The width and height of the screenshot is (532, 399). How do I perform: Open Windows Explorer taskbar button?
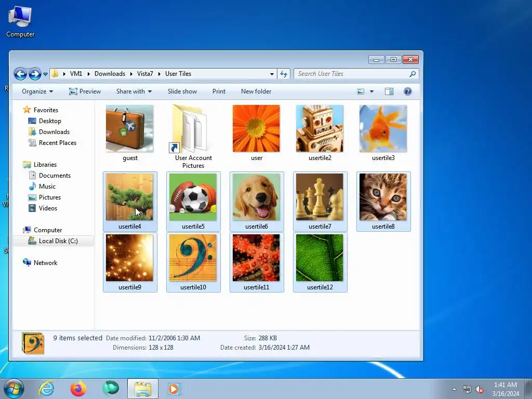[143, 389]
